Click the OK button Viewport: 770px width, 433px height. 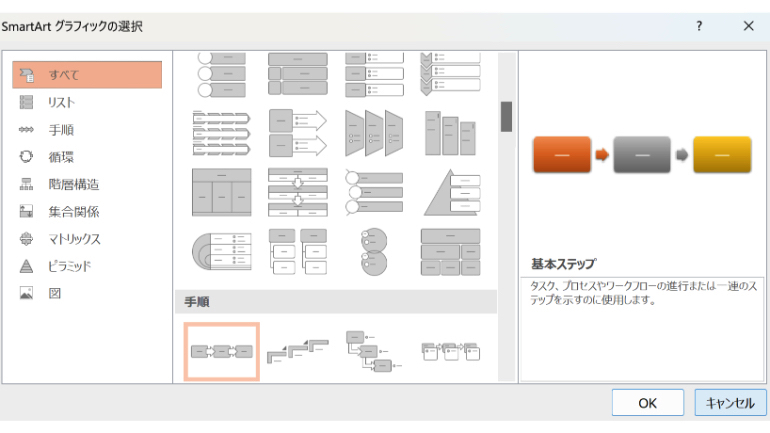(647, 403)
